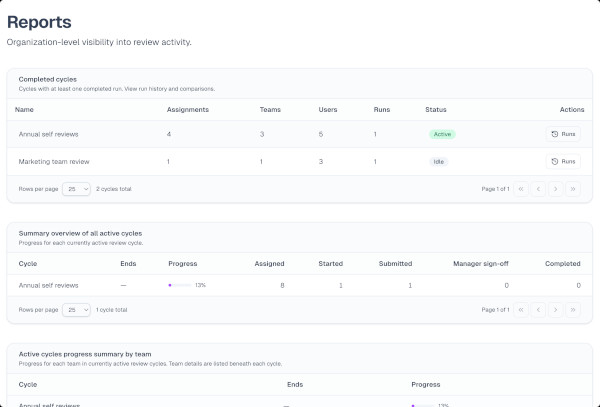Click the Cycle header in Summary overview
This screenshot has width=600, height=407.
coord(28,264)
